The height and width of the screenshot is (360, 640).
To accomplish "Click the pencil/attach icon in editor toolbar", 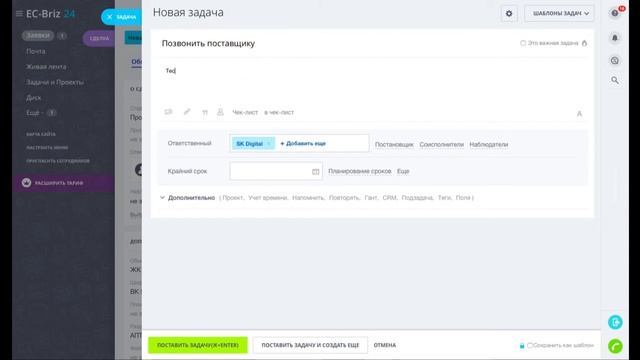I will pos(187,112).
